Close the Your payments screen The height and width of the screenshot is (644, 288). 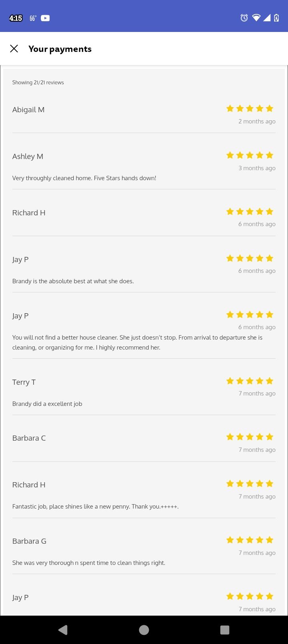14,49
